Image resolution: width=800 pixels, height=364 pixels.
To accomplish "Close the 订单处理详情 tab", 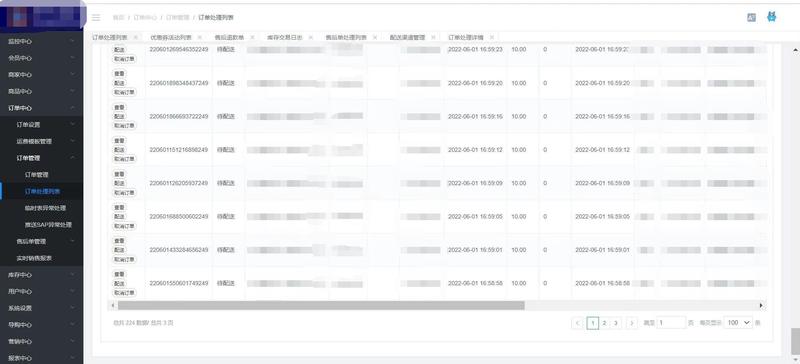I will click(491, 37).
